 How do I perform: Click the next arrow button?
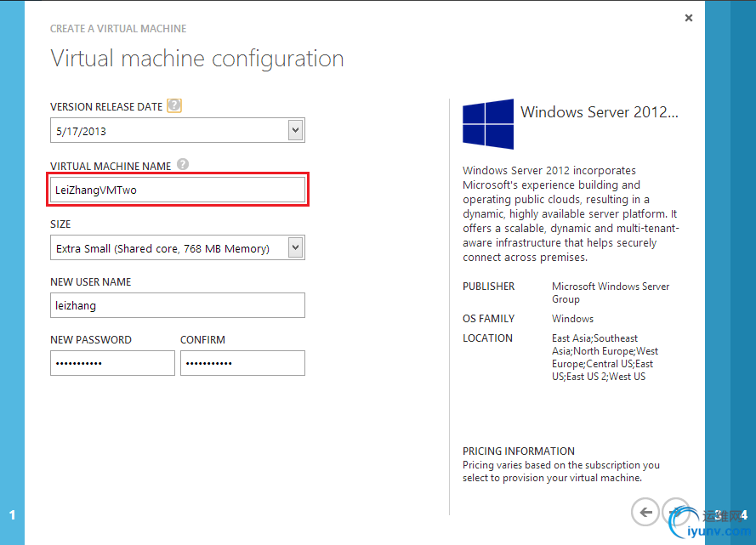pyautogui.click(x=676, y=512)
